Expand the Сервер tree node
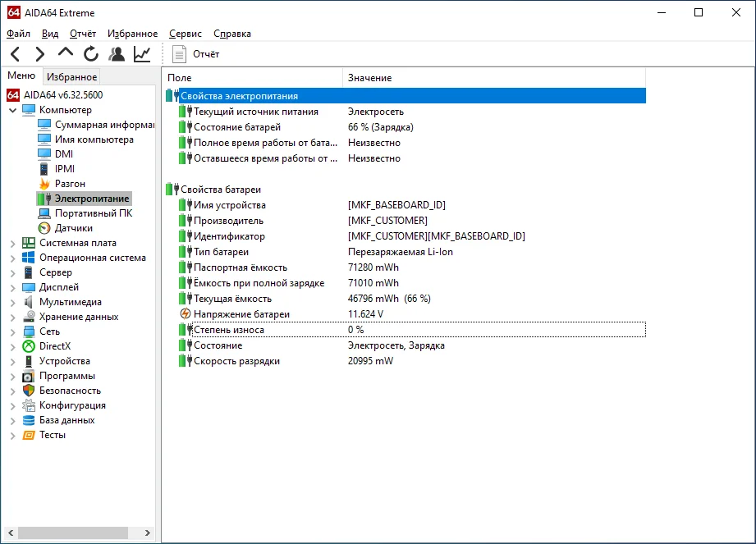The width and height of the screenshot is (756, 544). coord(12,273)
